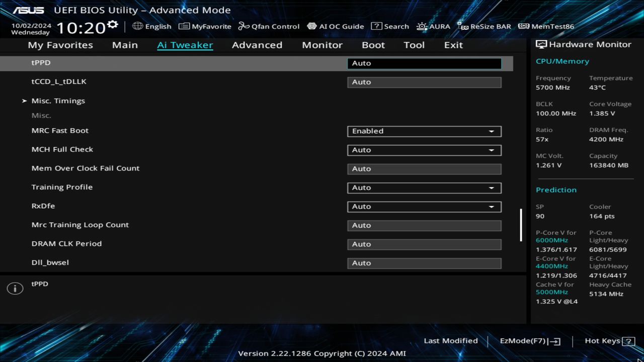Open the clock settings gear
The height and width of the screenshot is (362, 644).
click(113, 23)
